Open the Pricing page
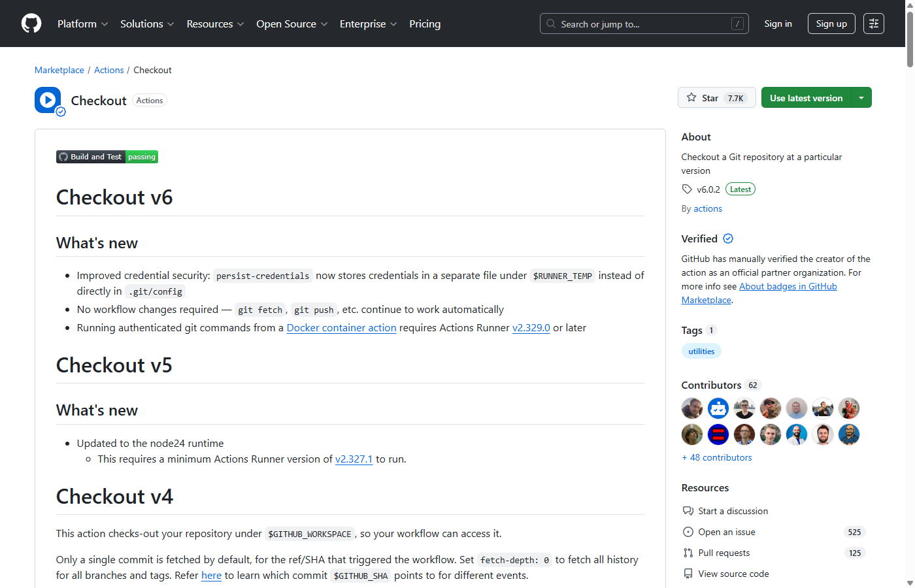Image resolution: width=915 pixels, height=588 pixels. point(425,24)
